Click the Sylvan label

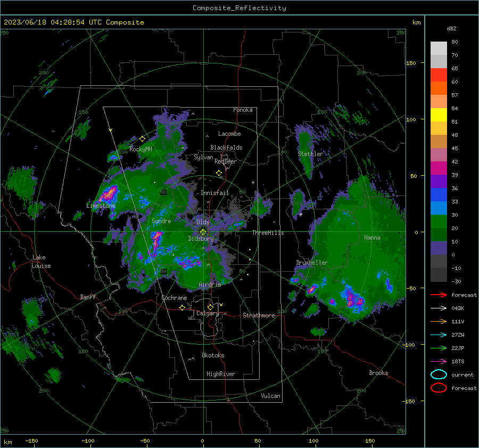203,157
